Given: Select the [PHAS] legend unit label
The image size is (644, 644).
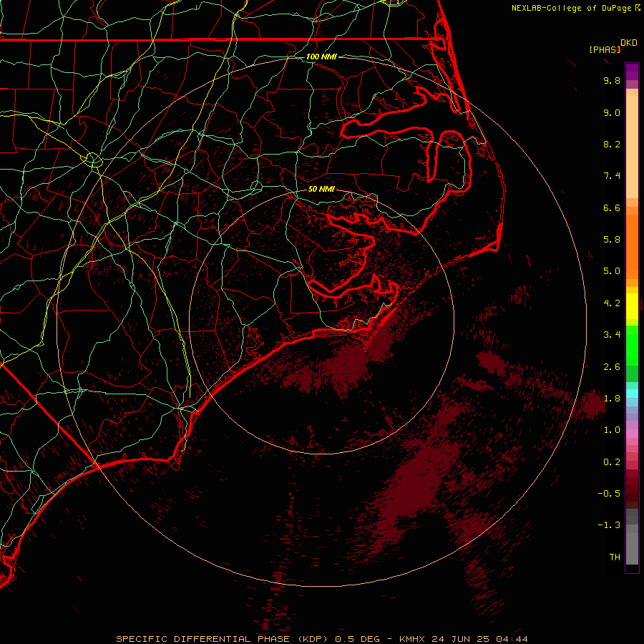Looking at the screenshot, I should tap(605, 50).
